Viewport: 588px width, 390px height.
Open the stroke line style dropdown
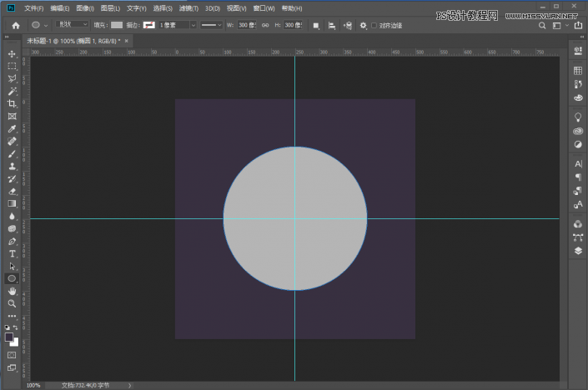[213, 25]
